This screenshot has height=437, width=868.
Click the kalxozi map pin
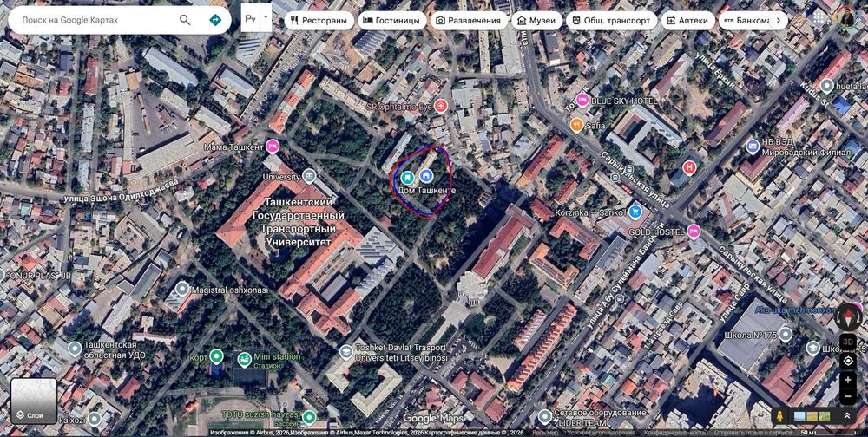(x=94, y=419)
